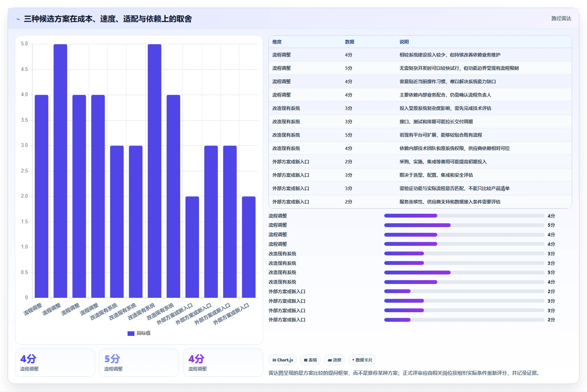Click the Chart.js chip icon
This screenshot has height=392, width=587.
274,360
